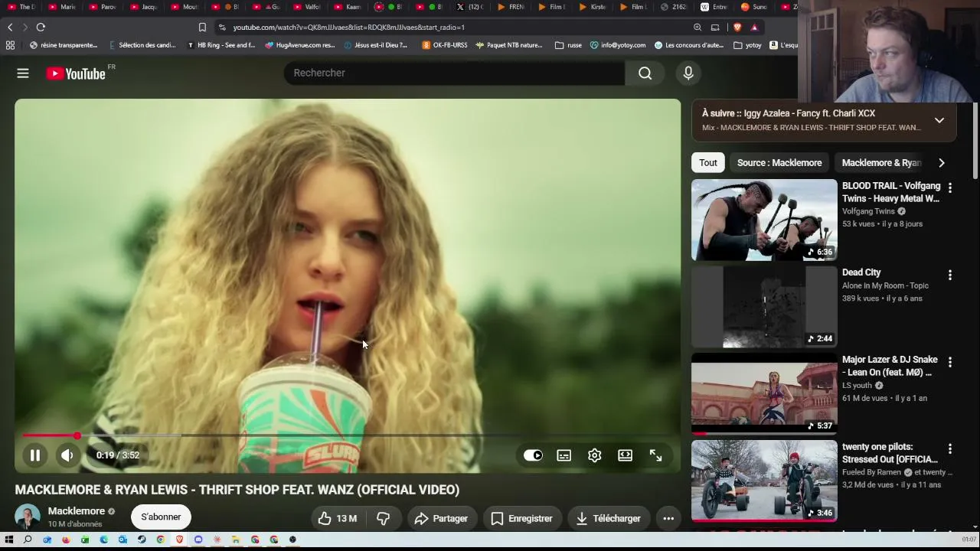The height and width of the screenshot is (551, 980).
Task: Enter fullscreen mode
Action: click(656, 455)
